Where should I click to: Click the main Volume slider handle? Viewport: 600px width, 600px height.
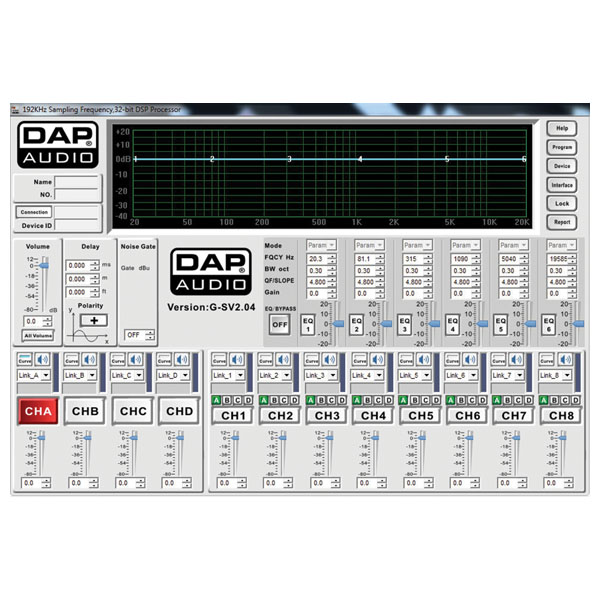38,266
